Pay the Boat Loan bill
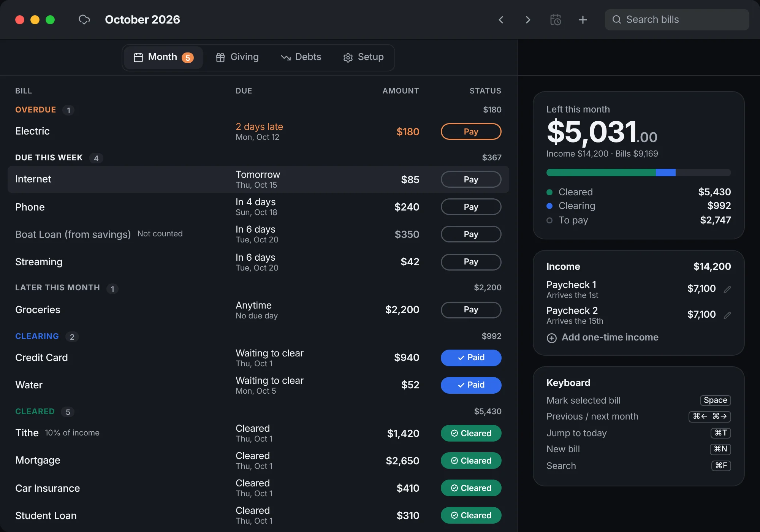Image resolution: width=760 pixels, height=532 pixels. point(471,234)
